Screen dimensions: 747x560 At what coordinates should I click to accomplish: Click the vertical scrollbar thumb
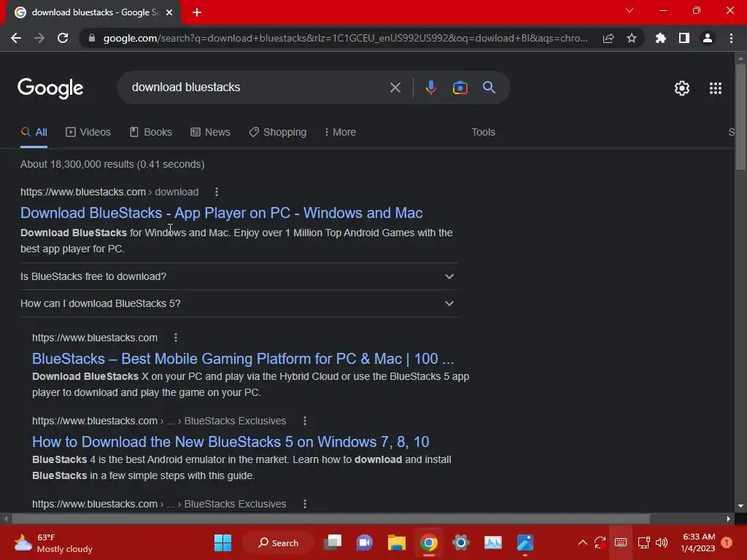click(740, 117)
